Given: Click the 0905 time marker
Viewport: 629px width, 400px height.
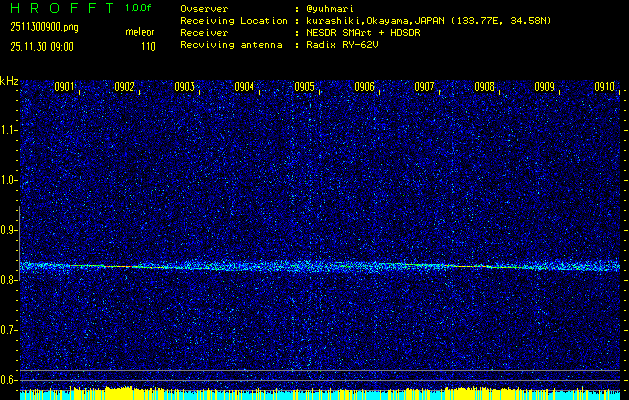Looking at the screenshot, I should click(x=304, y=87).
